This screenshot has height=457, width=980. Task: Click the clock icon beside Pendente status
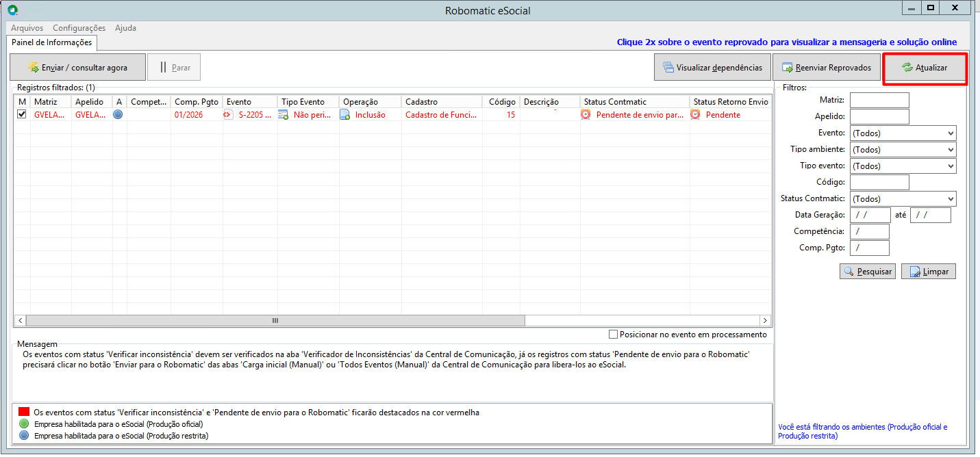click(695, 115)
